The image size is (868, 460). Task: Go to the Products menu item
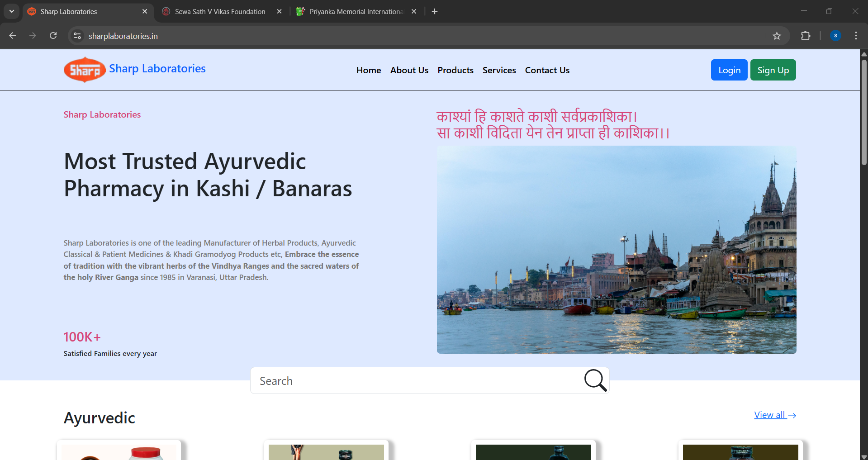click(455, 70)
